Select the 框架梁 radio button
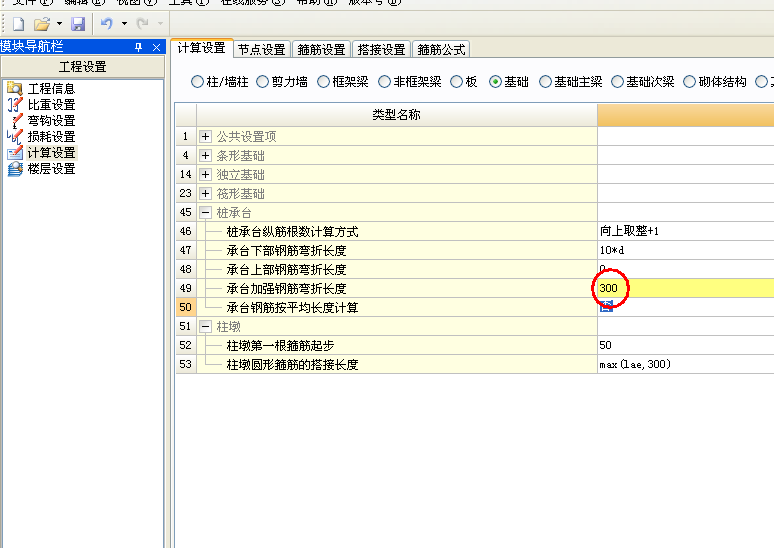 coord(323,81)
